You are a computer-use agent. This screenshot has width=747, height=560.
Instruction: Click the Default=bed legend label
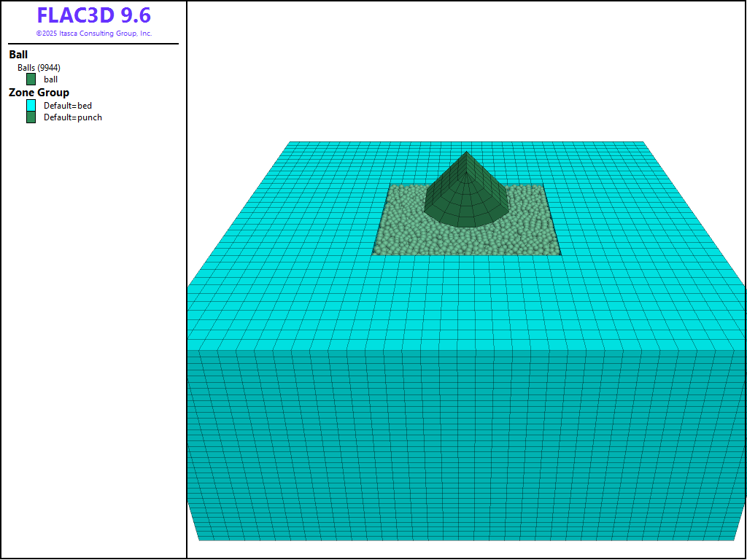click(x=68, y=106)
